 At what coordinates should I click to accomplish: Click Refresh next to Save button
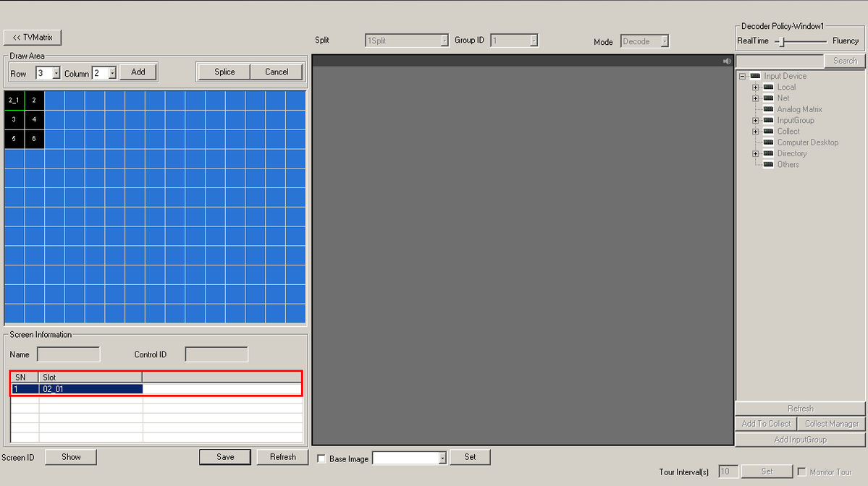(282, 457)
